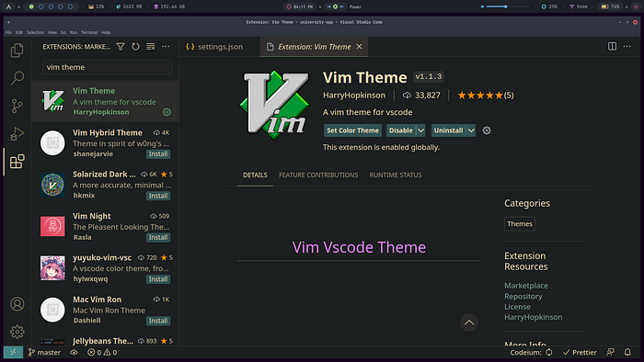Open the Terminal menu

click(x=89, y=32)
